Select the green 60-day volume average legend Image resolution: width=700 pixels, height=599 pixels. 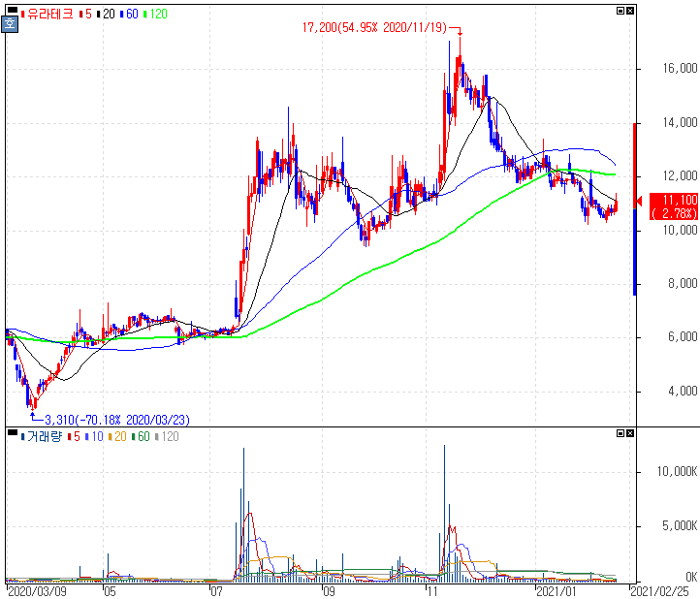coord(141,436)
